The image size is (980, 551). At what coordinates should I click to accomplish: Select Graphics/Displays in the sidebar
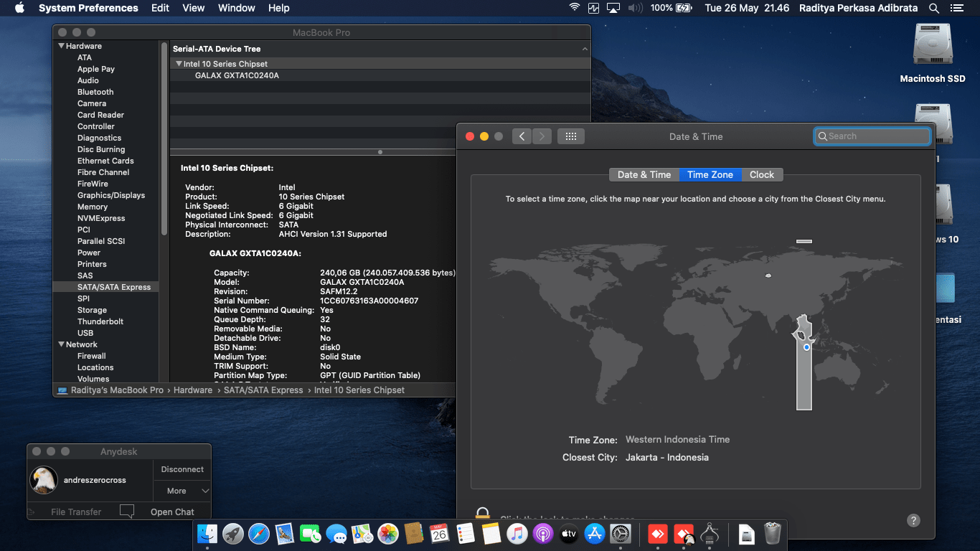coord(111,195)
